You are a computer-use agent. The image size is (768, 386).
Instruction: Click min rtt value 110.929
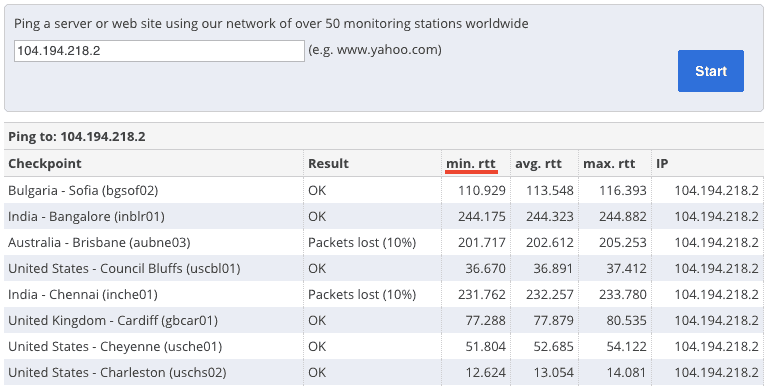tap(481, 191)
